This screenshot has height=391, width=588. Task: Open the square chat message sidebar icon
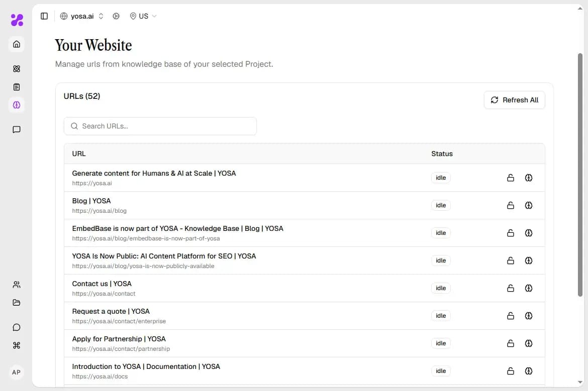tap(17, 129)
